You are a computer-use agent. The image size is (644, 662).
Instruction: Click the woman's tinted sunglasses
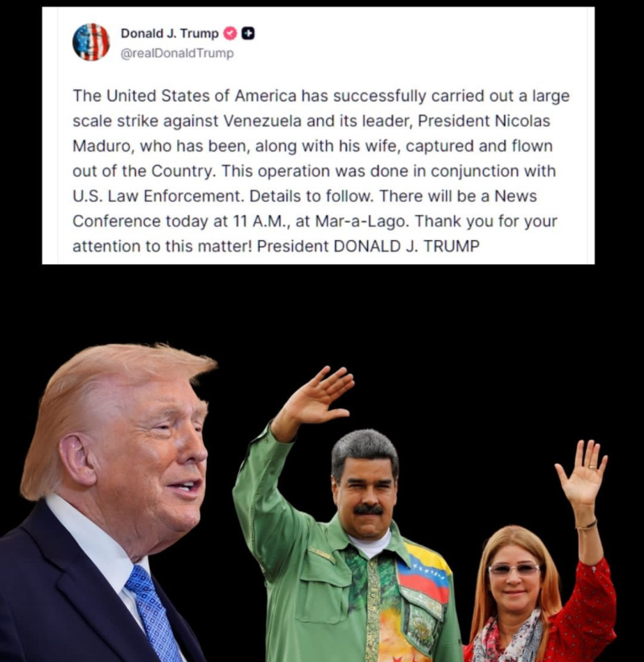[x=514, y=569]
